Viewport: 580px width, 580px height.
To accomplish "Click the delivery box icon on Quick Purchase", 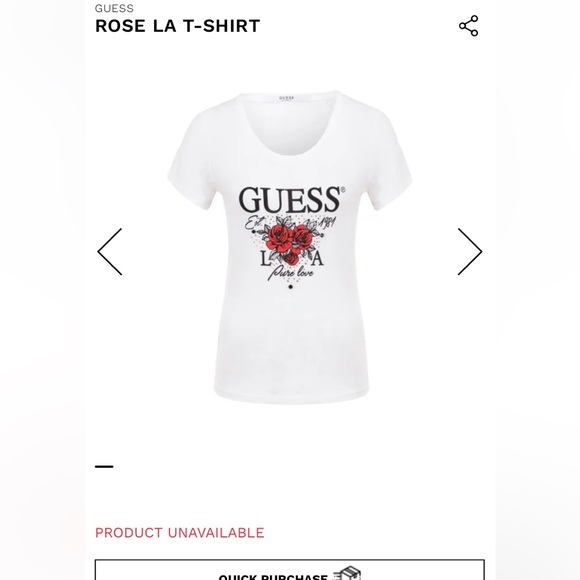I will point(347,573).
